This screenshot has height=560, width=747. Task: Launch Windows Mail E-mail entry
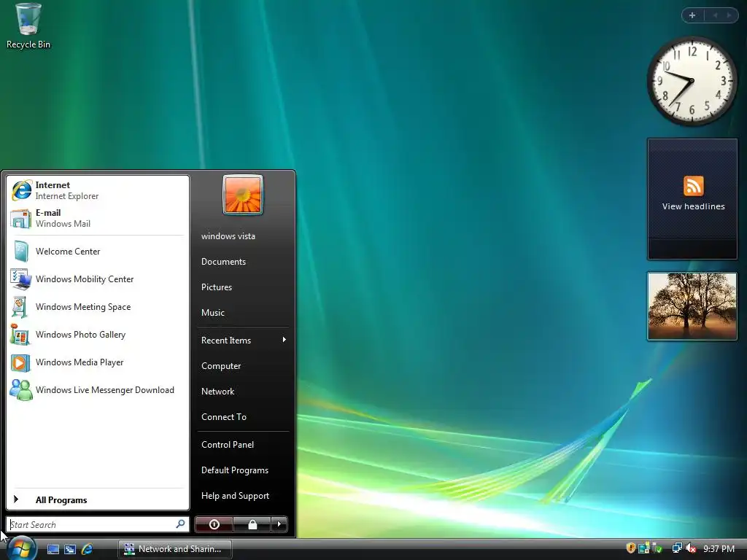click(x=98, y=218)
